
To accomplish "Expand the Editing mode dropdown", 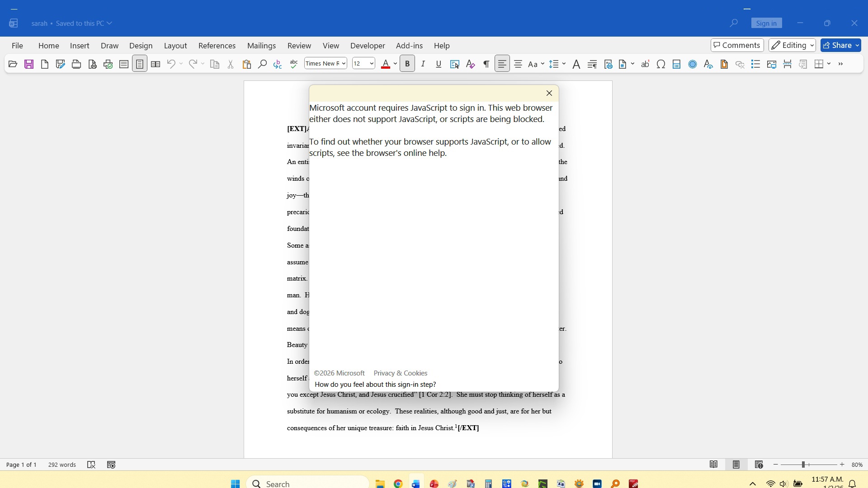I will pyautogui.click(x=792, y=45).
